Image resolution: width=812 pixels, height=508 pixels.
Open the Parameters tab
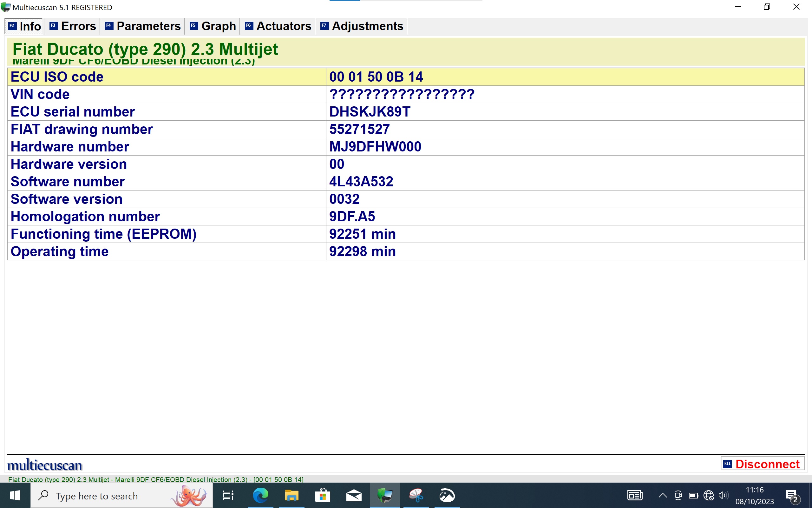tap(143, 26)
